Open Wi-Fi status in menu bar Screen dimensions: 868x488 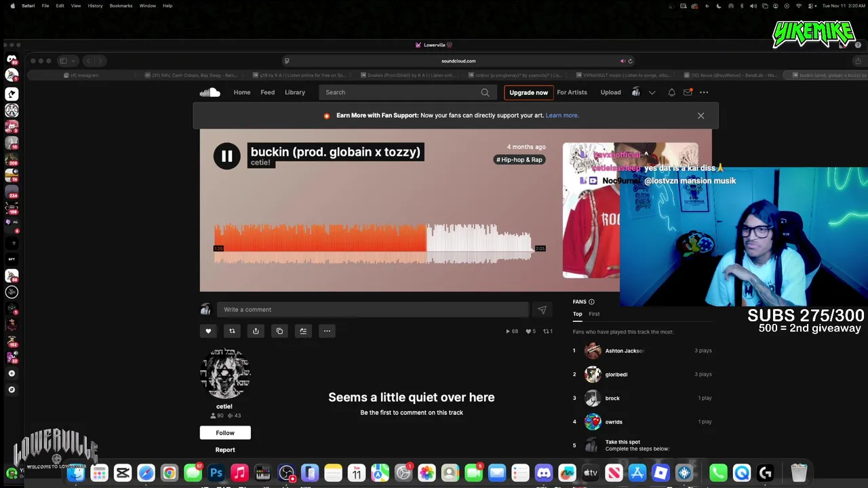pyautogui.click(x=798, y=5)
